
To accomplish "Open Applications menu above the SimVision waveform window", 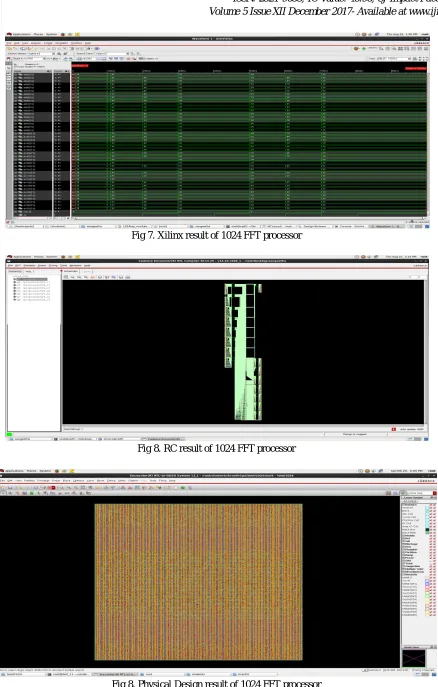I will 20,34.
